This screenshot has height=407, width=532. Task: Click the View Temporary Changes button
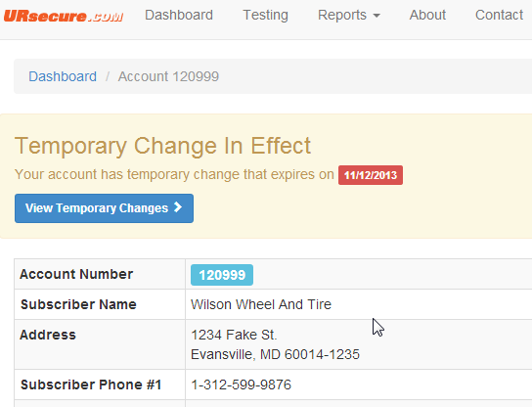tap(105, 208)
